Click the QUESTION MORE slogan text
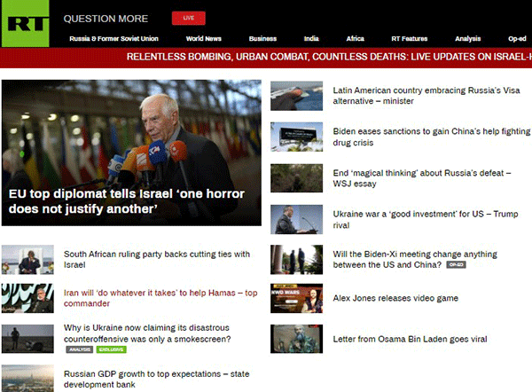Viewport: 532px width, 392px height. click(106, 19)
